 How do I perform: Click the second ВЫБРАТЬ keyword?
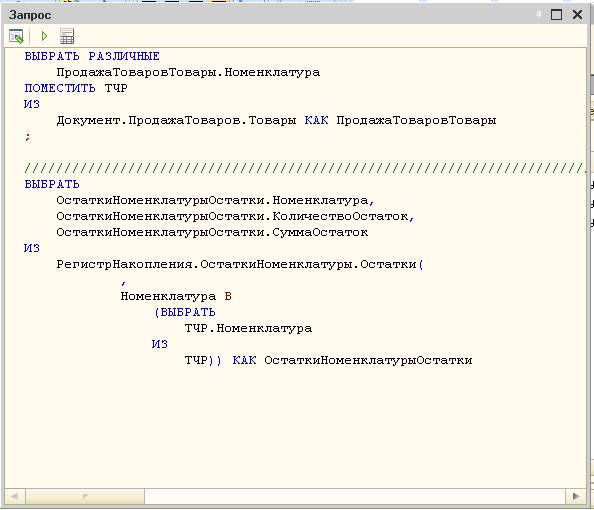coord(52,185)
